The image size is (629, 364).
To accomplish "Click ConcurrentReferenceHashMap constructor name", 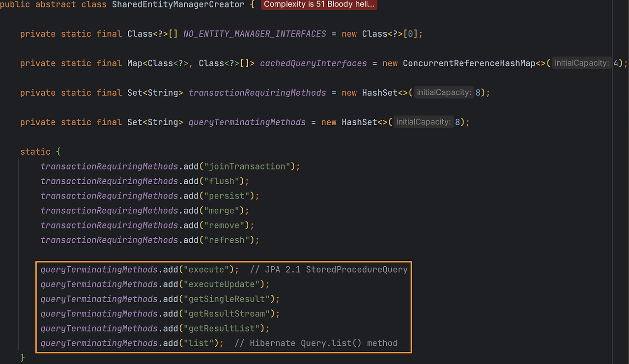I will tap(469, 63).
